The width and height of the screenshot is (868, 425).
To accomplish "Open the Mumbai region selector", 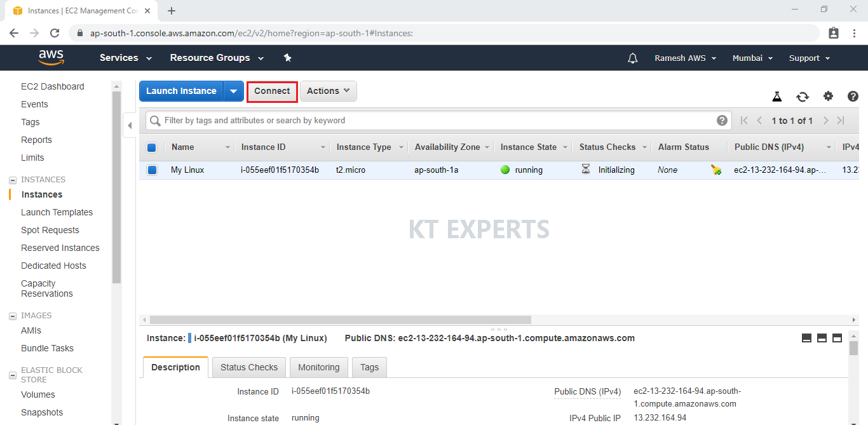I will pos(752,58).
